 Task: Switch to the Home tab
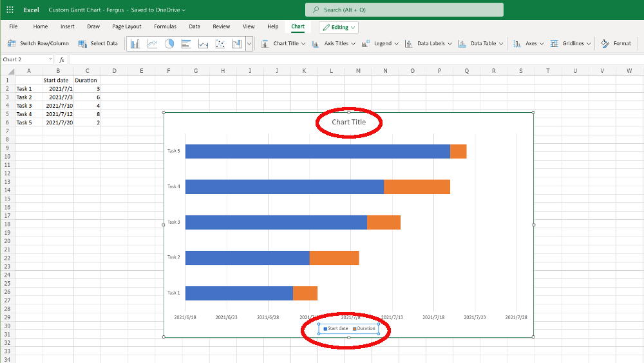[x=40, y=26]
